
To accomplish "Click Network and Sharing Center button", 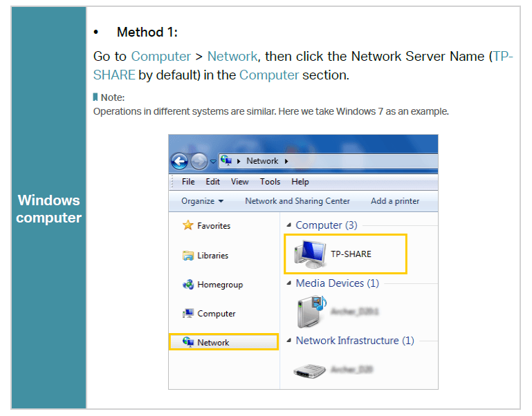I will 297,201.
